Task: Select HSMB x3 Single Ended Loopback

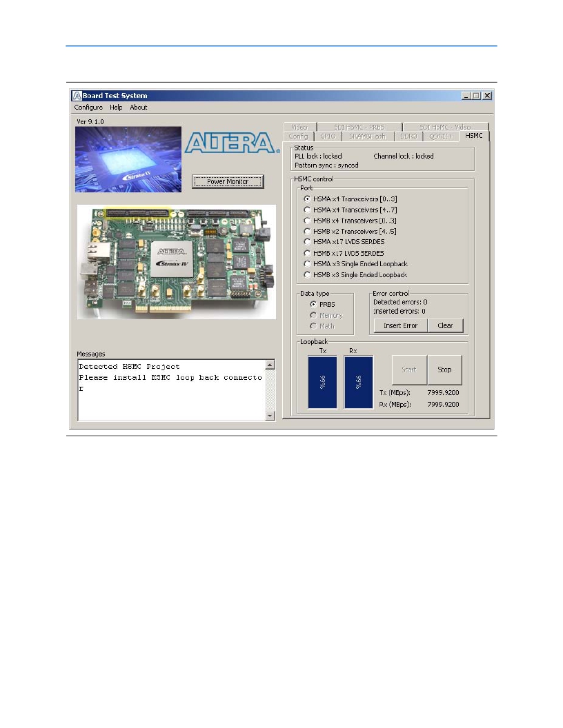Action: tap(356, 275)
